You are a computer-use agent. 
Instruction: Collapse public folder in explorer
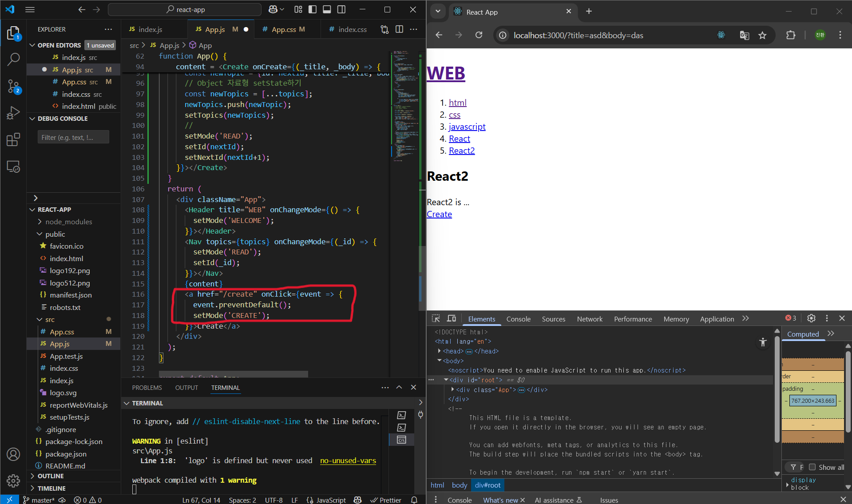tap(55, 234)
